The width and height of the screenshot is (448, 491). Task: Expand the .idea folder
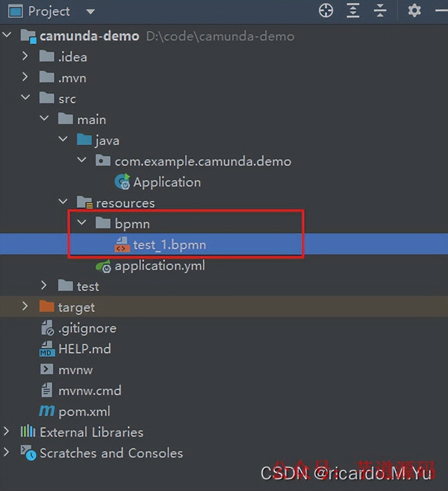click(25, 56)
